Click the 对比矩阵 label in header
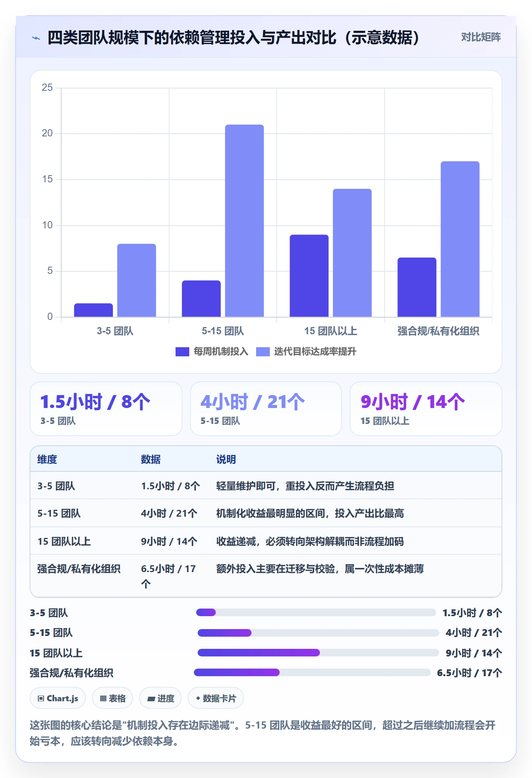 pos(481,37)
